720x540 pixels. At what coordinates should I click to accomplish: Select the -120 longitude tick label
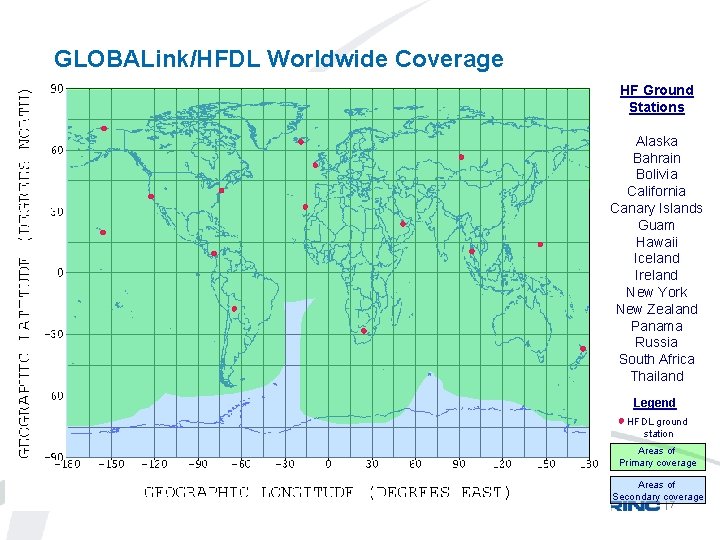tap(154, 464)
